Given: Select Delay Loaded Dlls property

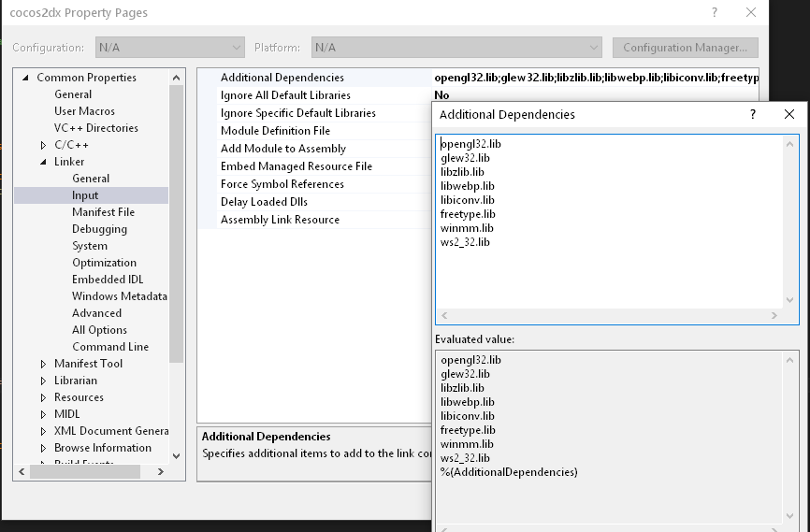Looking at the screenshot, I should 264,202.
